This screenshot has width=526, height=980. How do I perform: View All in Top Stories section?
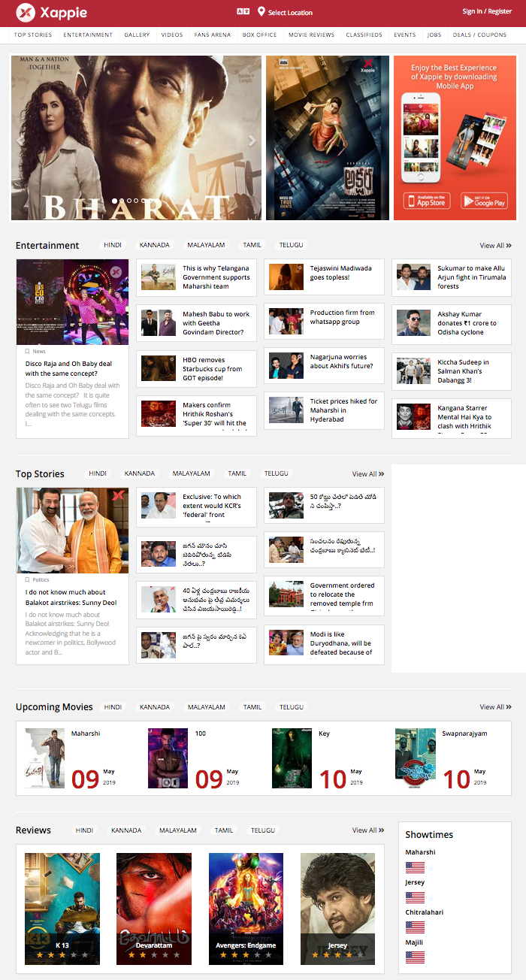tap(368, 474)
